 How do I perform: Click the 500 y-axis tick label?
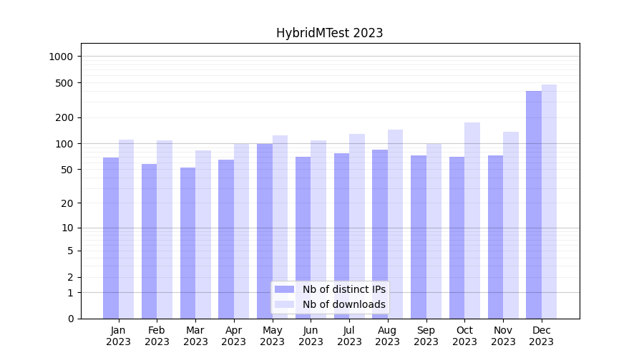[65, 83]
